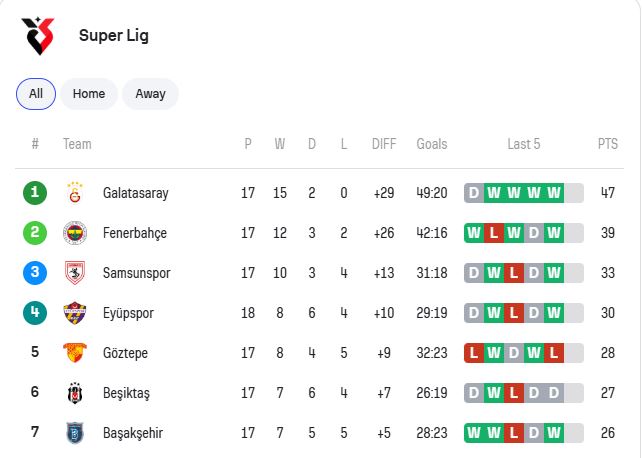The height and width of the screenshot is (458, 643).
Task: Open the Galatasaray team name link
Action: click(136, 193)
